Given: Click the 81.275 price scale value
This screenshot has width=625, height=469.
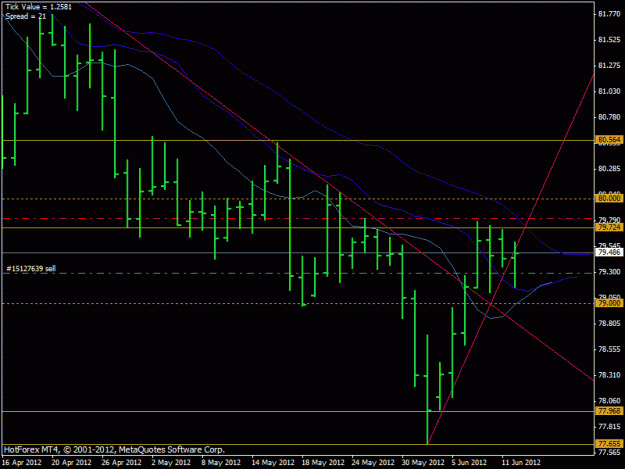Looking at the screenshot, I should pyautogui.click(x=609, y=65).
